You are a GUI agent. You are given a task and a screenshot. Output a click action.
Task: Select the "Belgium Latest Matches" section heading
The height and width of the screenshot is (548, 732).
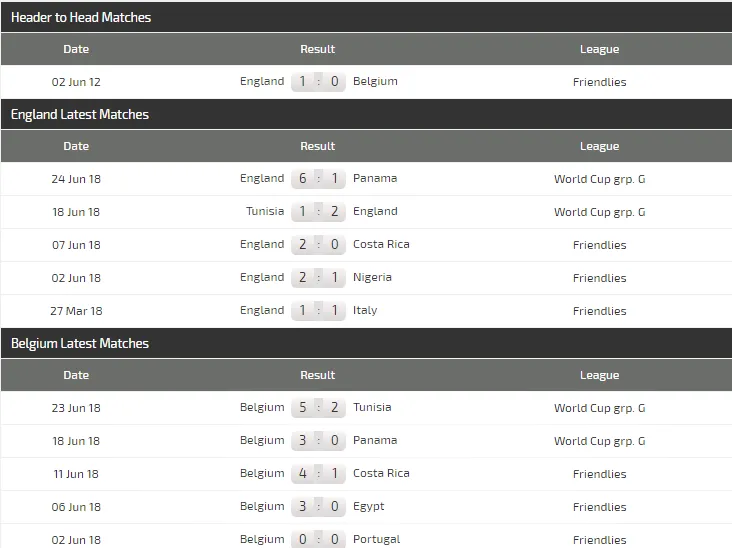(x=80, y=344)
